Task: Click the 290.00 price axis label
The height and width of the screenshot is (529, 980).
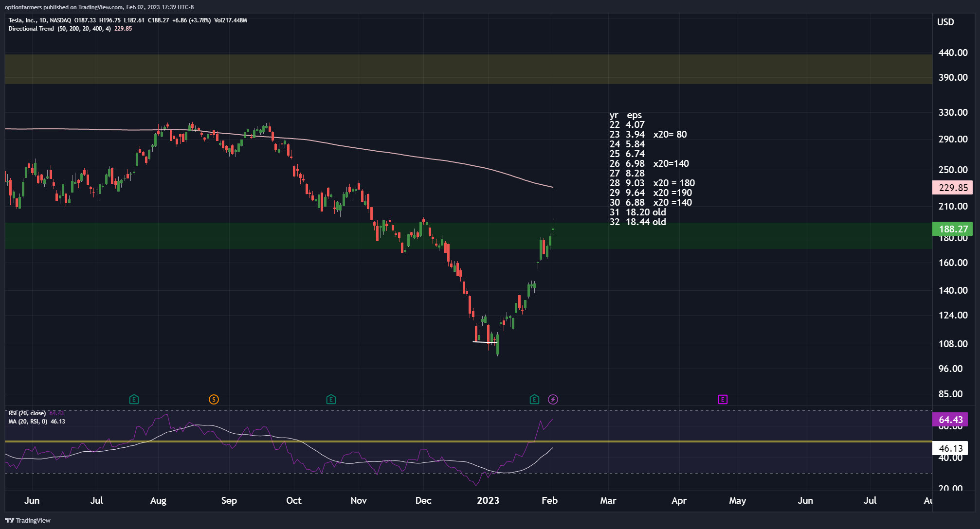Action: coord(953,139)
